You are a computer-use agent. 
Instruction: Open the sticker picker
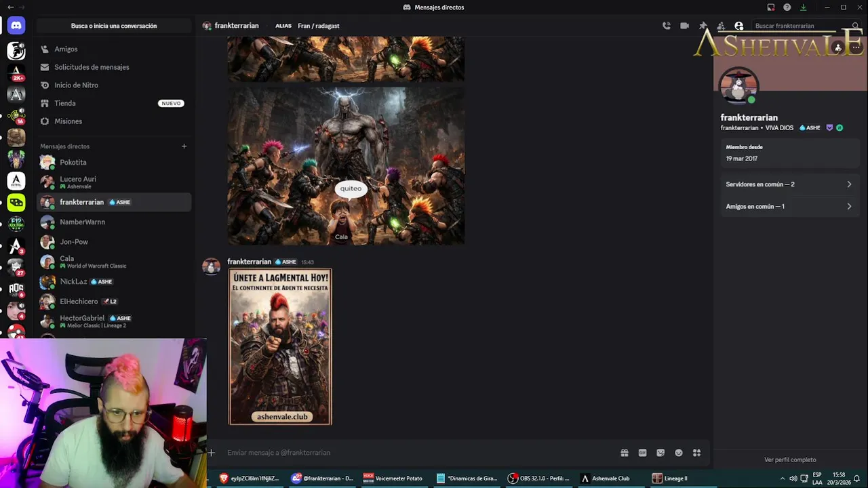(x=660, y=453)
